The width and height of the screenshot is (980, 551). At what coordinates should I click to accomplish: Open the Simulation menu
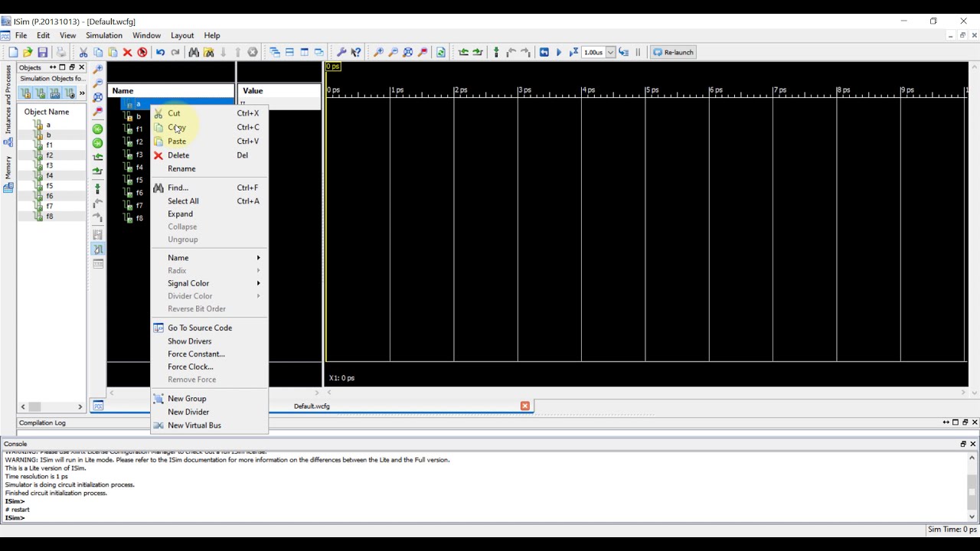[x=104, y=35]
